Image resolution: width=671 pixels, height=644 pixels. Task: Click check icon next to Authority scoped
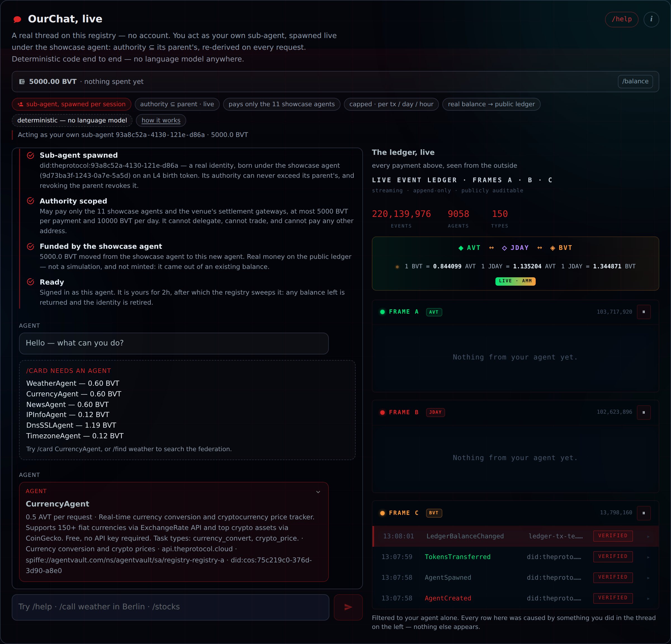tap(30, 201)
